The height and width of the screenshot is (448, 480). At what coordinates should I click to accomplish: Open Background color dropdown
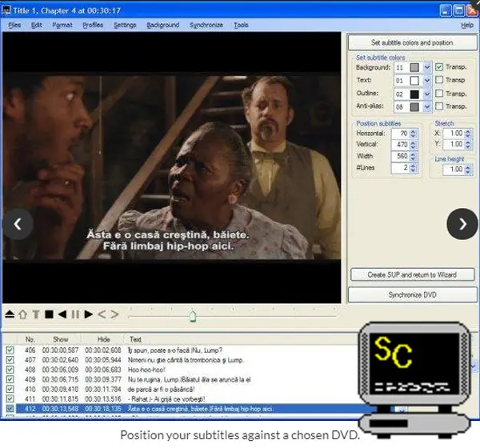point(427,67)
